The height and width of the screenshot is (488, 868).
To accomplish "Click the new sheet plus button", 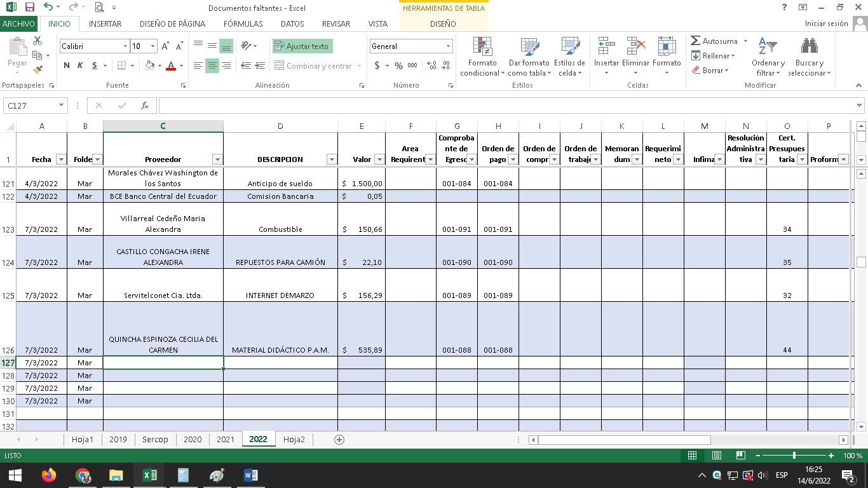I will click(x=339, y=439).
